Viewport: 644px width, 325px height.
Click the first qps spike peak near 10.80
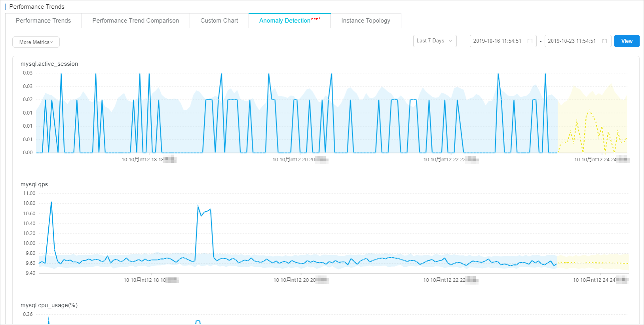tap(51, 203)
